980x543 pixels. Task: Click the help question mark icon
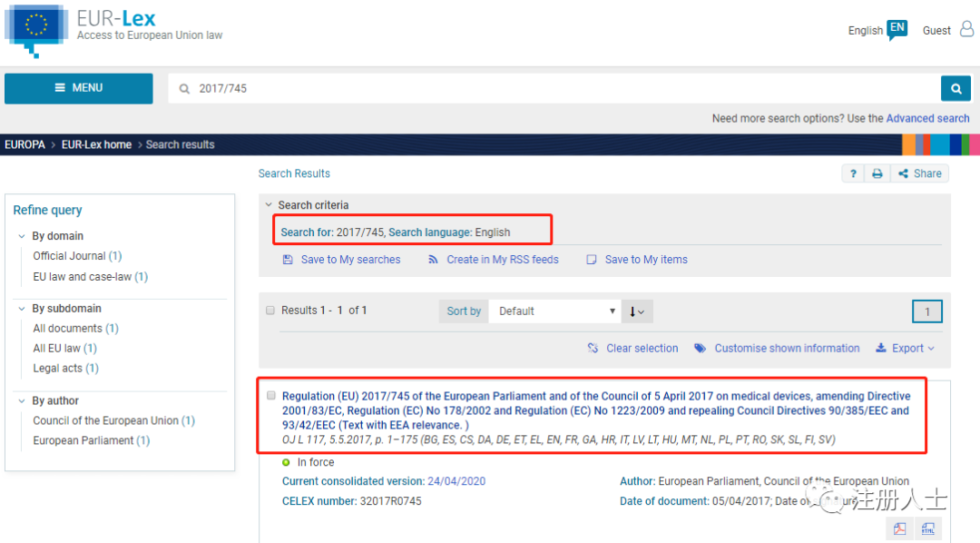(x=853, y=173)
